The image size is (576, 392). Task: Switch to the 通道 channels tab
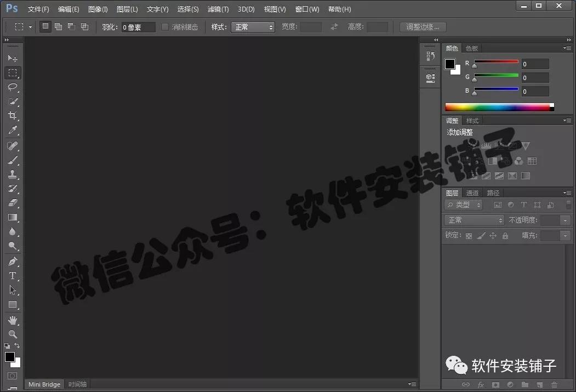tap(471, 192)
